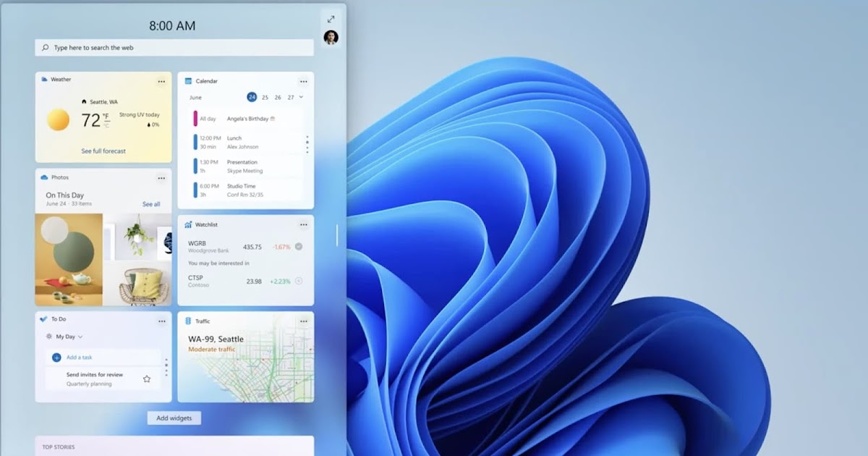Click the Weather widget cloud icon
This screenshot has width=868, height=456.
pos(45,80)
